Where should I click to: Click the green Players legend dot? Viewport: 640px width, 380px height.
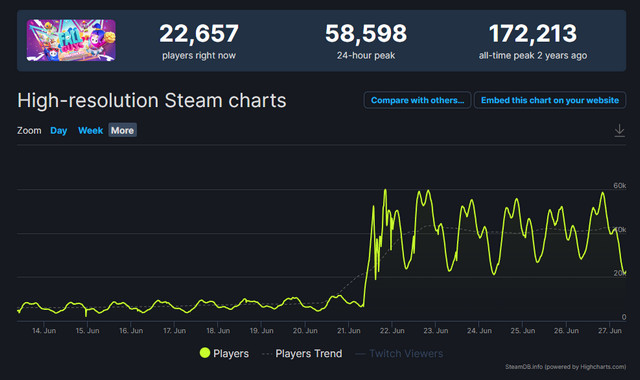(x=204, y=353)
